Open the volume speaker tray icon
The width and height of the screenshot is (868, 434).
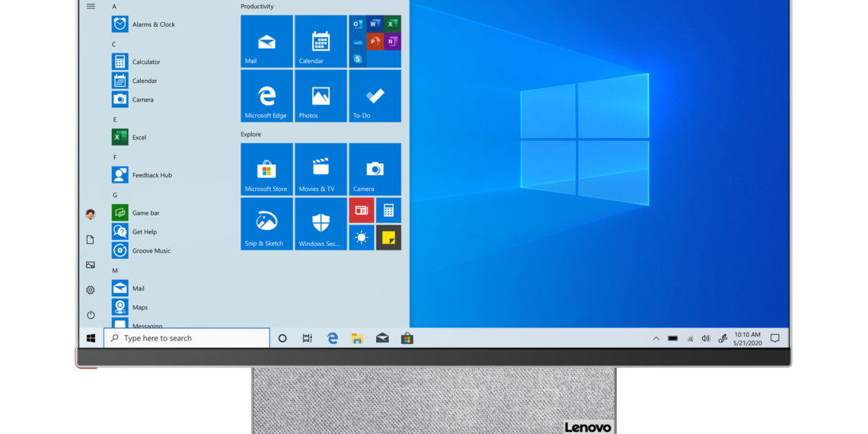click(706, 338)
